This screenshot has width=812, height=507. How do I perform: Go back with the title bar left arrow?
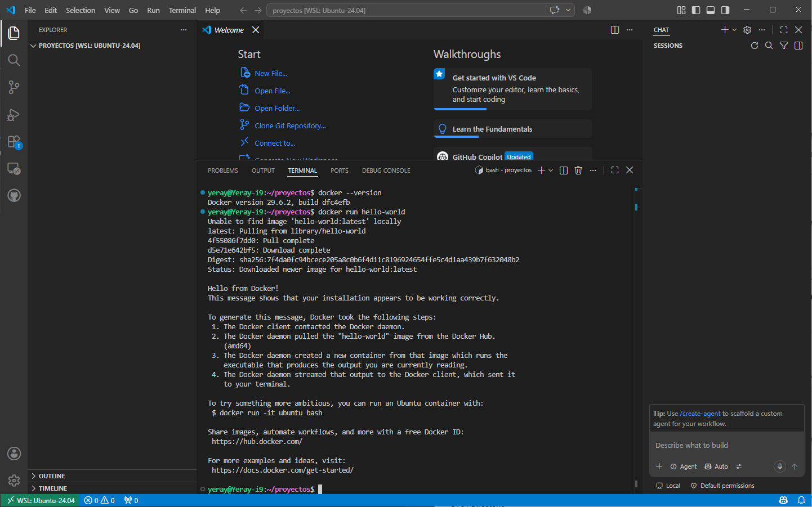(243, 10)
